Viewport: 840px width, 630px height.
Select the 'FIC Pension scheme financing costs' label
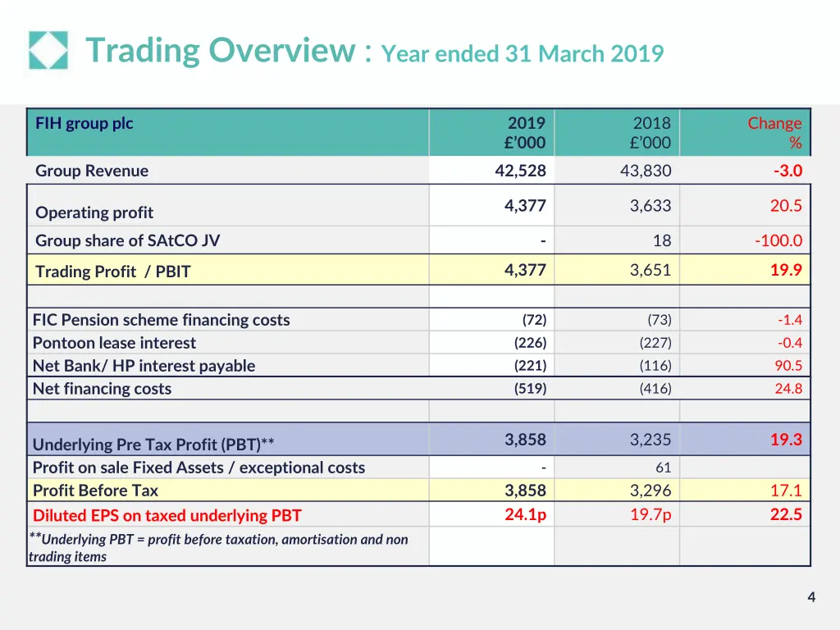tap(161, 320)
